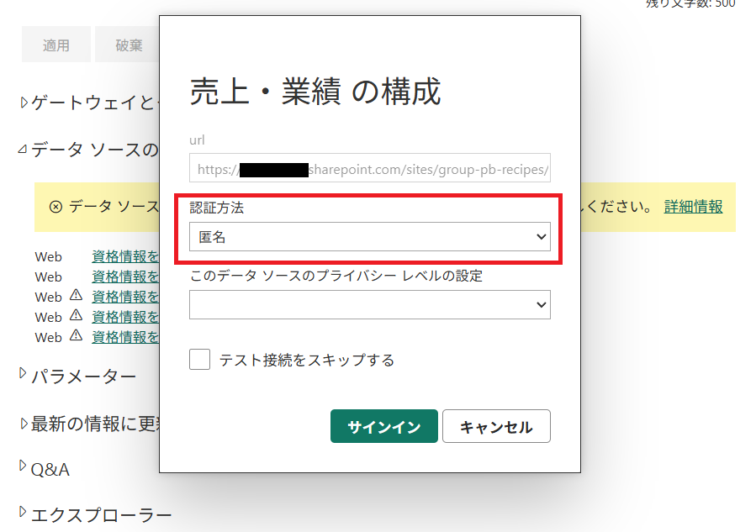
Task: Expand the ゲートウェイ section triangle
Action: click(x=24, y=103)
